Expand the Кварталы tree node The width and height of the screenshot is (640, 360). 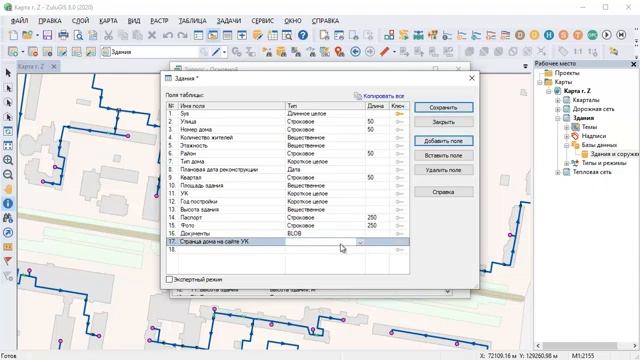coord(558,100)
